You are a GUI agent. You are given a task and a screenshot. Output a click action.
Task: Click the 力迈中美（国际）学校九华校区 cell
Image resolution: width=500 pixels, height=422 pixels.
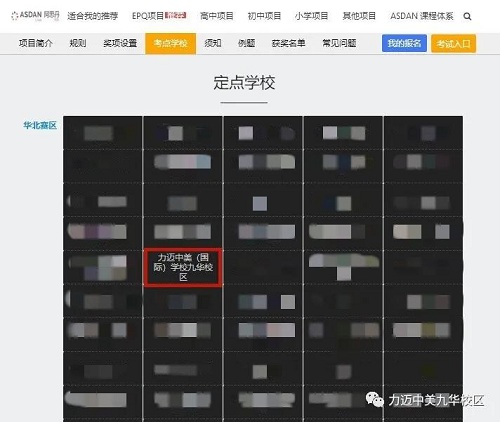click(183, 267)
